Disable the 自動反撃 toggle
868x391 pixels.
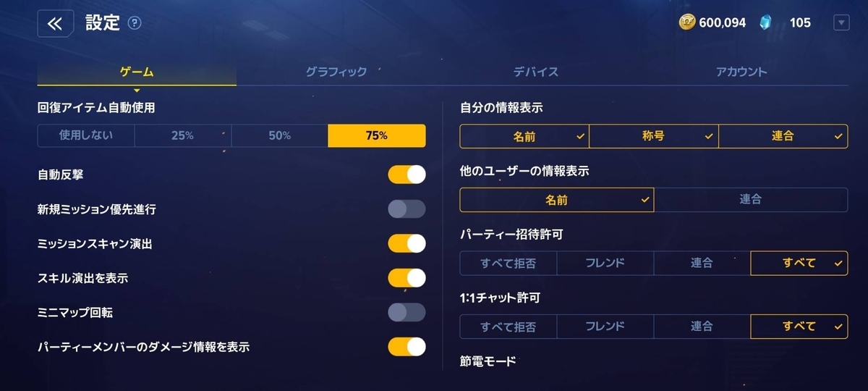pyautogui.click(x=407, y=175)
